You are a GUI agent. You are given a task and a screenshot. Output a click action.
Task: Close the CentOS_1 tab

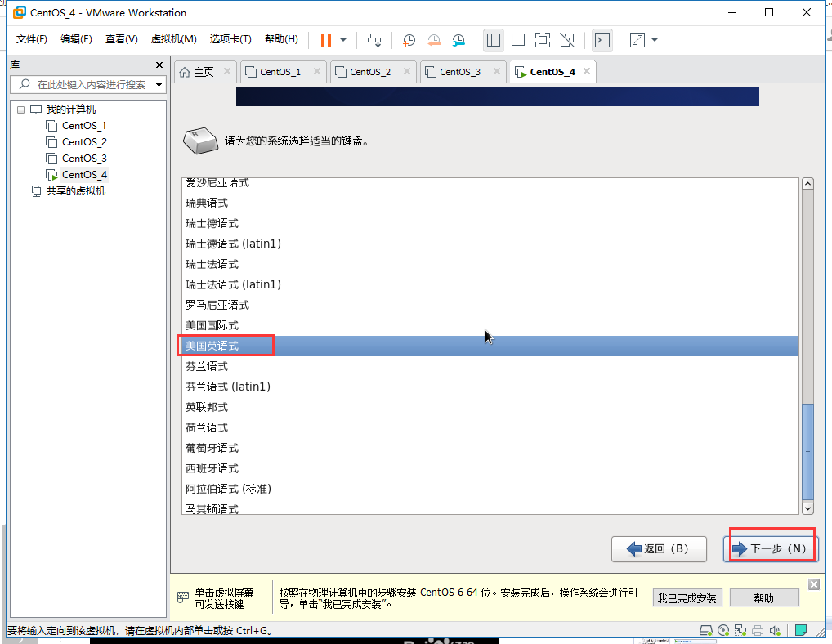click(317, 71)
